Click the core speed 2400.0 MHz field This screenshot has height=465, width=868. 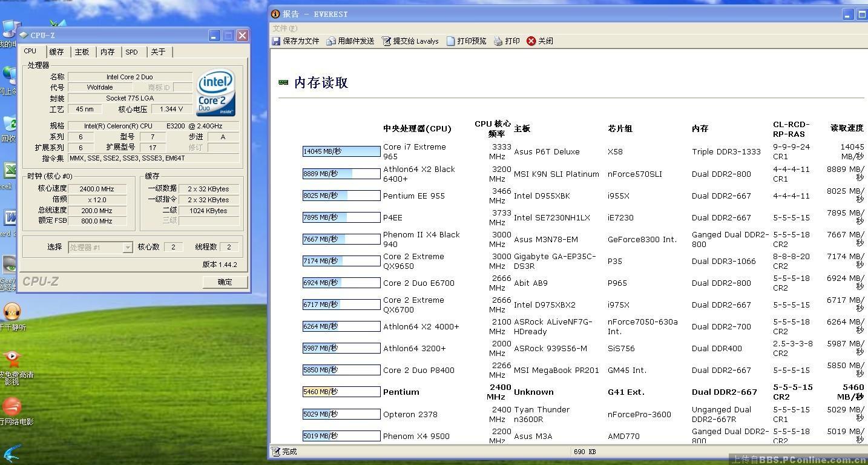[96, 189]
